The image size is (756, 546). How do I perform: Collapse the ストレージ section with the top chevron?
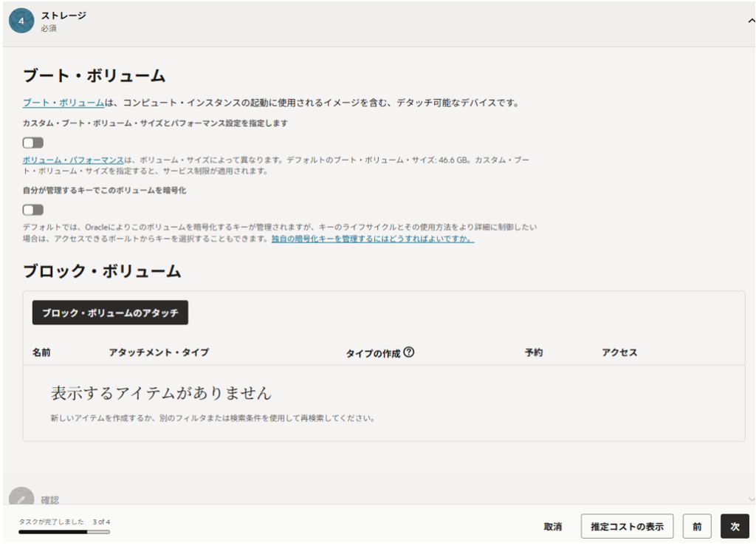tap(751, 22)
